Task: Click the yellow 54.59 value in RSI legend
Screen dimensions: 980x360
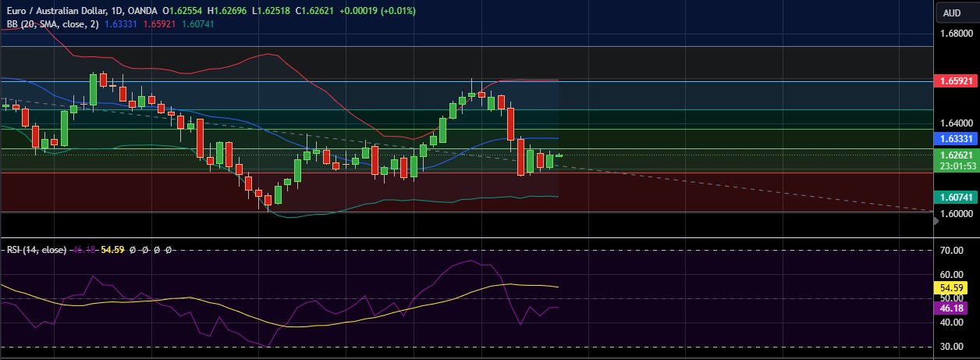Action: 112,250
